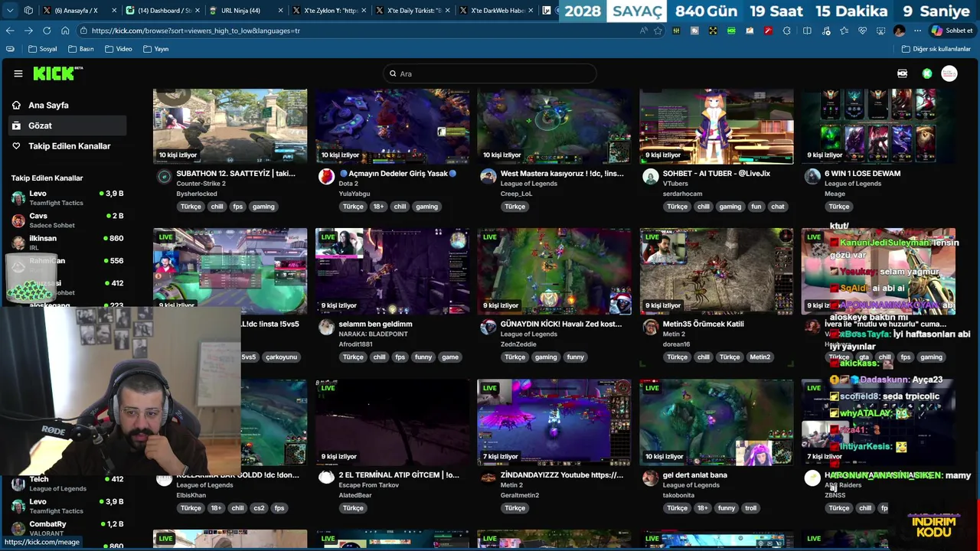Image resolution: width=980 pixels, height=551 pixels.
Task: Click the Ara search field
Action: coord(490,73)
